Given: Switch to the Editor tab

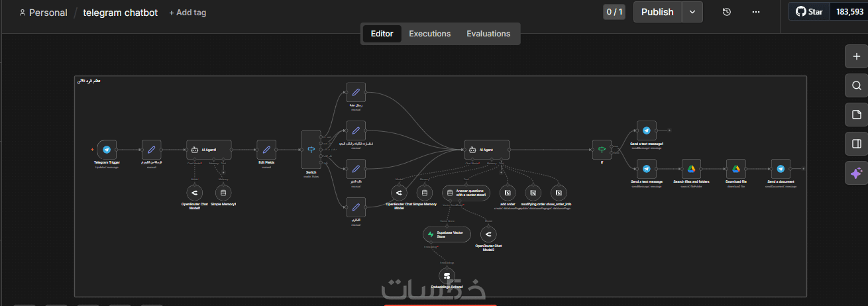Looking at the screenshot, I should pyautogui.click(x=382, y=34).
